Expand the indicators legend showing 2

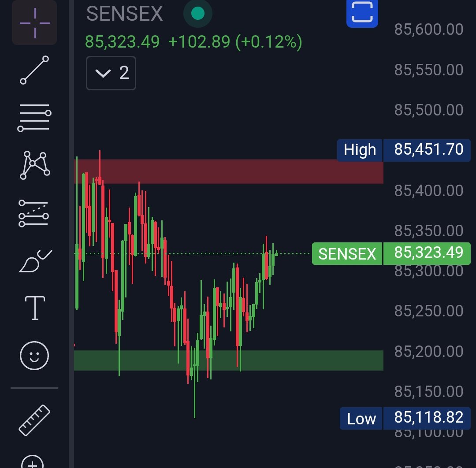[111, 73]
